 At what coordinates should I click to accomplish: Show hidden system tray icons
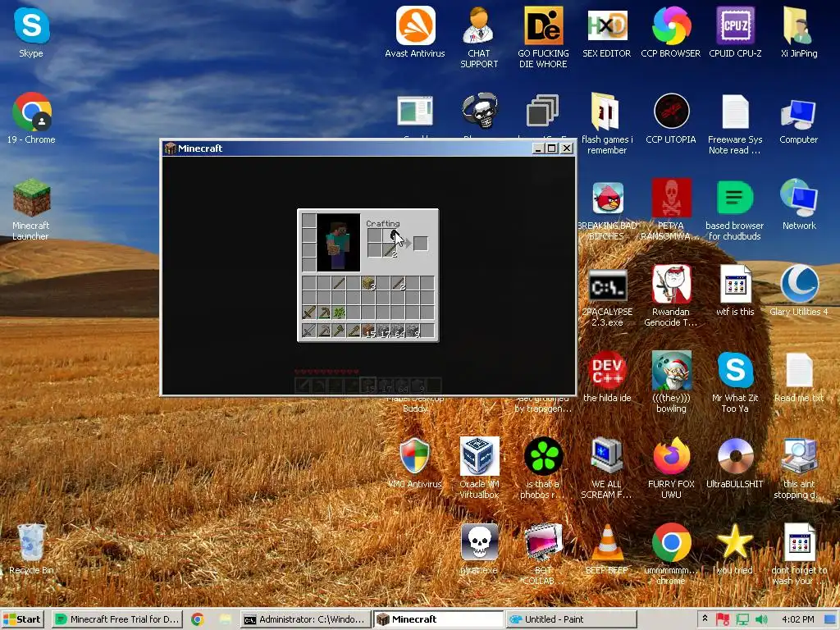click(x=705, y=619)
